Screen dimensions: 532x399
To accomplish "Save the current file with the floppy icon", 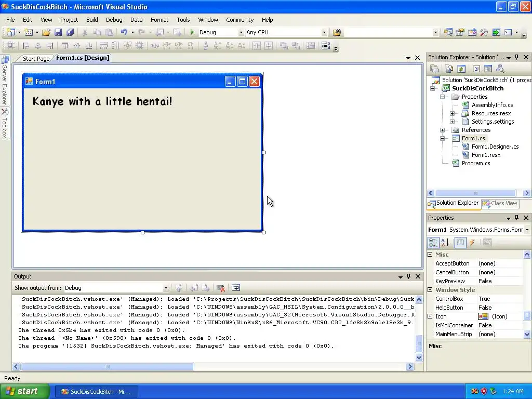I will coord(58,32).
